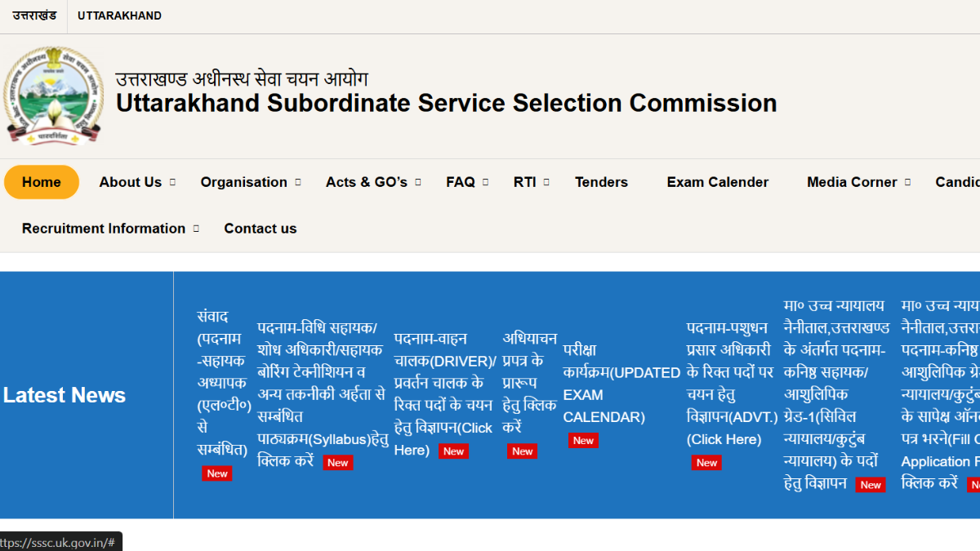
Task: Open the Exam Calender page
Action: point(718,182)
